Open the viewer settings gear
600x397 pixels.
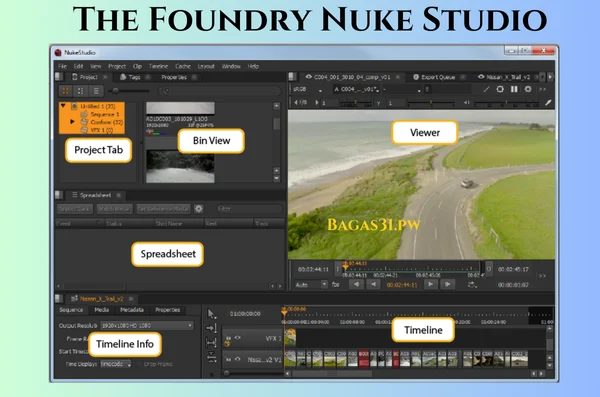coord(528,89)
